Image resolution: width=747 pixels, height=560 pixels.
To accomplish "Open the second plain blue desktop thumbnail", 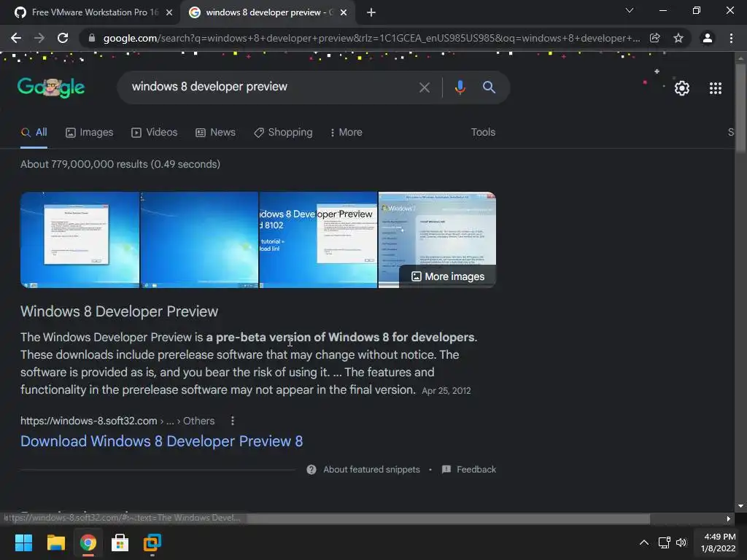I will pos(200,240).
